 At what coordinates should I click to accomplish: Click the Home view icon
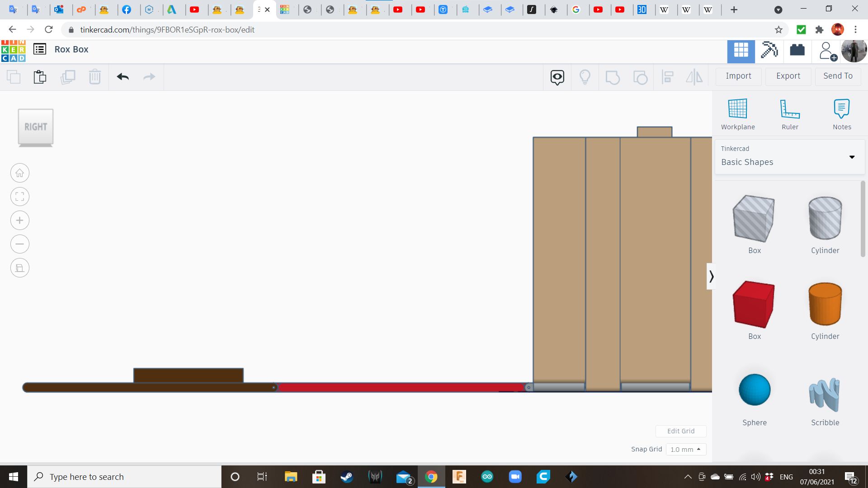(x=20, y=173)
